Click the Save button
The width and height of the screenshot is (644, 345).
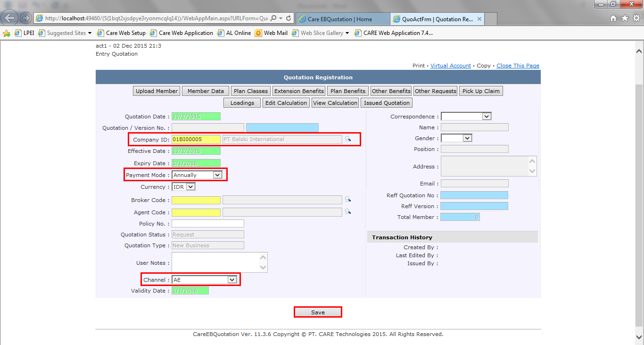318,312
